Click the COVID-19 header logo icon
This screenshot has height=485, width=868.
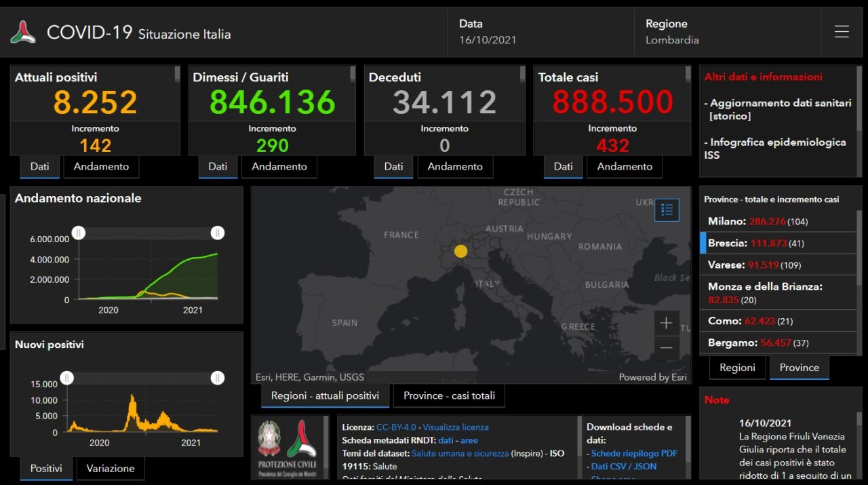click(x=23, y=32)
